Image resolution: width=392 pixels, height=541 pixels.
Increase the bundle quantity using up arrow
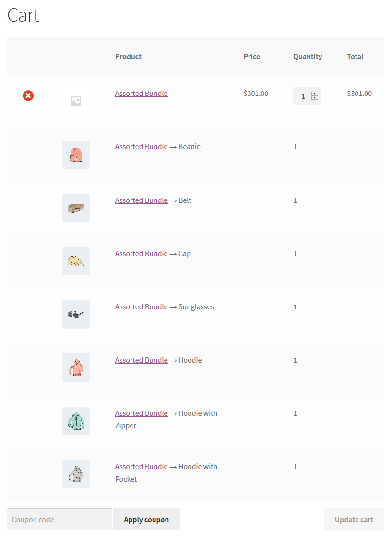pyautogui.click(x=315, y=94)
